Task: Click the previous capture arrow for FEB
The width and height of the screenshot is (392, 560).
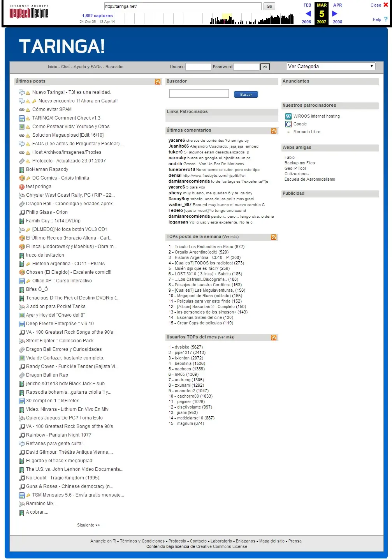Action: coord(308,13)
